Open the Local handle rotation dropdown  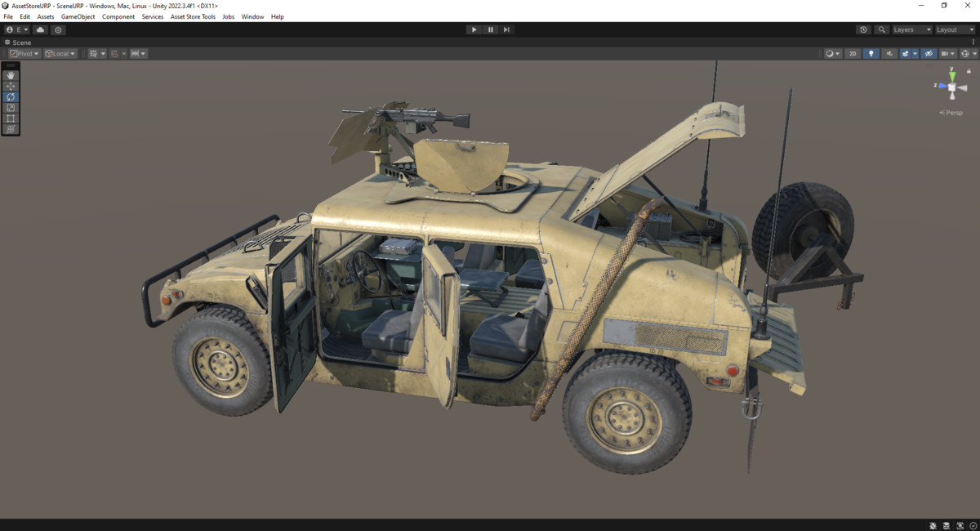[x=60, y=53]
